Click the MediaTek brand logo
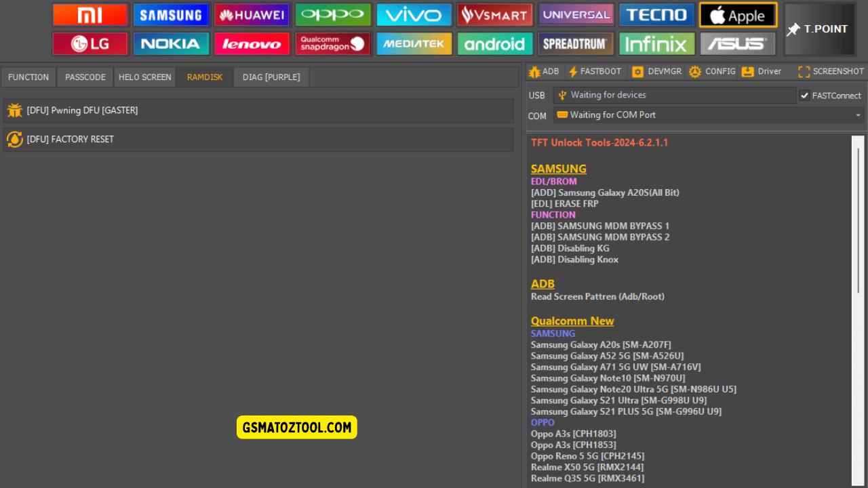Viewport: 868px width, 488px height. tap(414, 43)
